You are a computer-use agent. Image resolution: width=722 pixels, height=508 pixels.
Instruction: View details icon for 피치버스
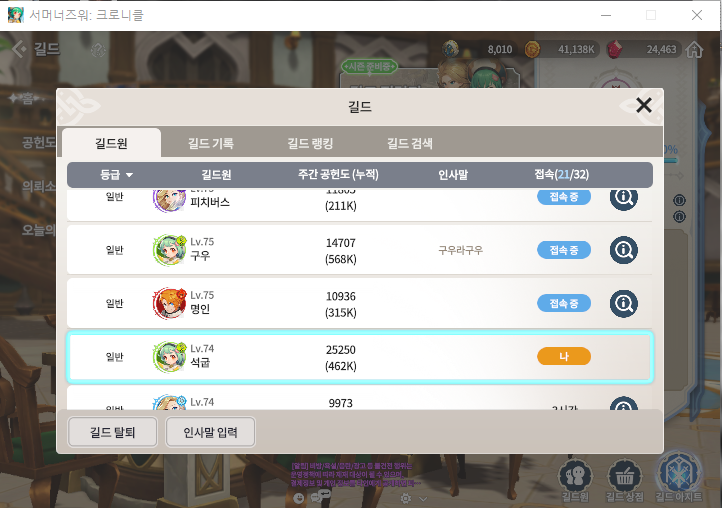[x=623, y=199]
